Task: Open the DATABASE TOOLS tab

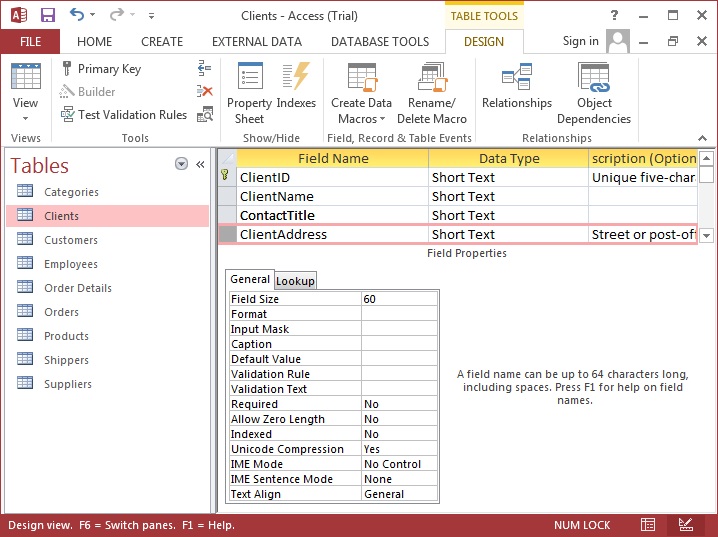Action: [380, 42]
